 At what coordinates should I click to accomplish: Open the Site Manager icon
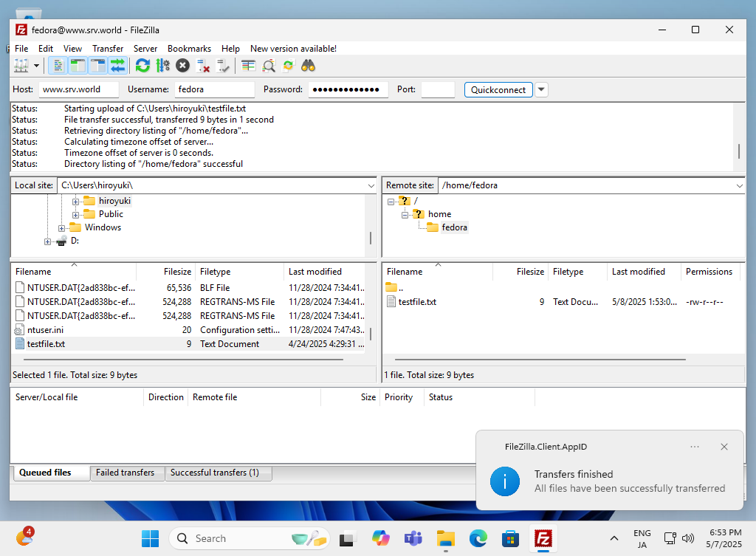click(21, 66)
